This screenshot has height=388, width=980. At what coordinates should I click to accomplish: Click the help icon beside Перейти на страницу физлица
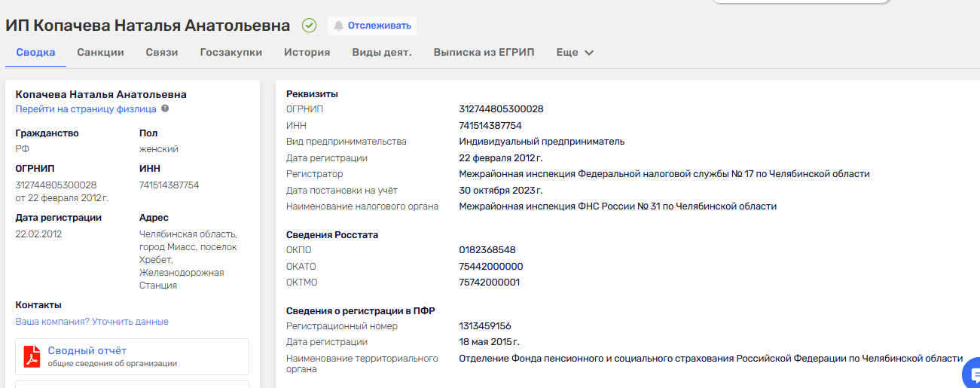(165, 108)
